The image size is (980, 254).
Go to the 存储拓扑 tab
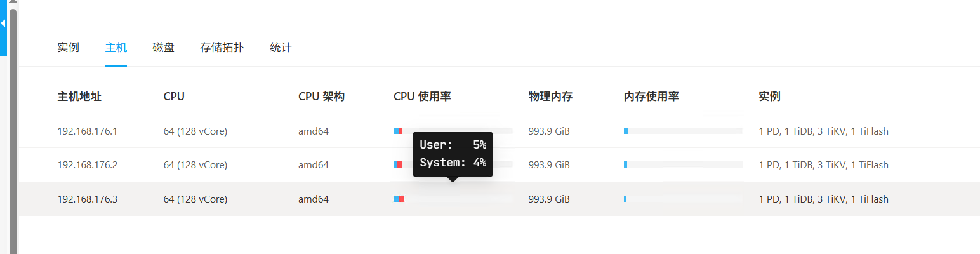coord(222,48)
